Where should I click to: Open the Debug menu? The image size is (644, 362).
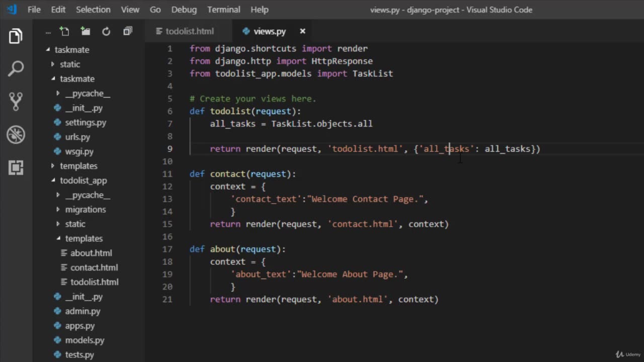(184, 10)
